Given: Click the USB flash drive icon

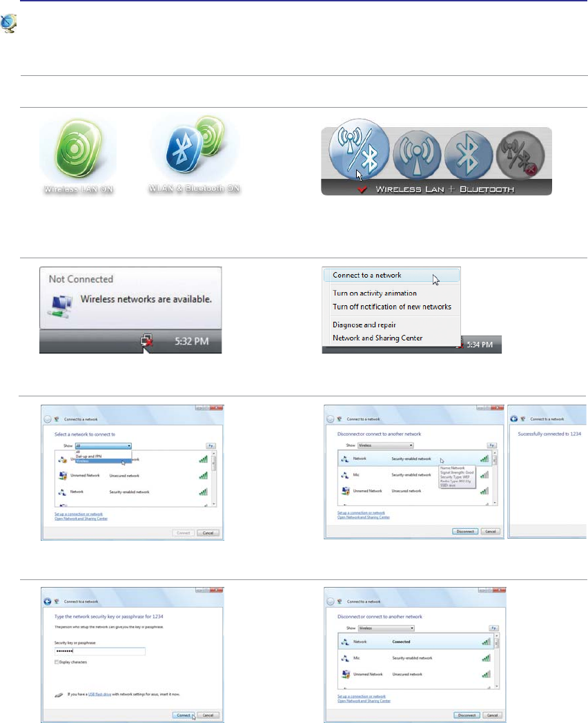Looking at the screenshot, I should pyautogui.click(x=59, y=695).
